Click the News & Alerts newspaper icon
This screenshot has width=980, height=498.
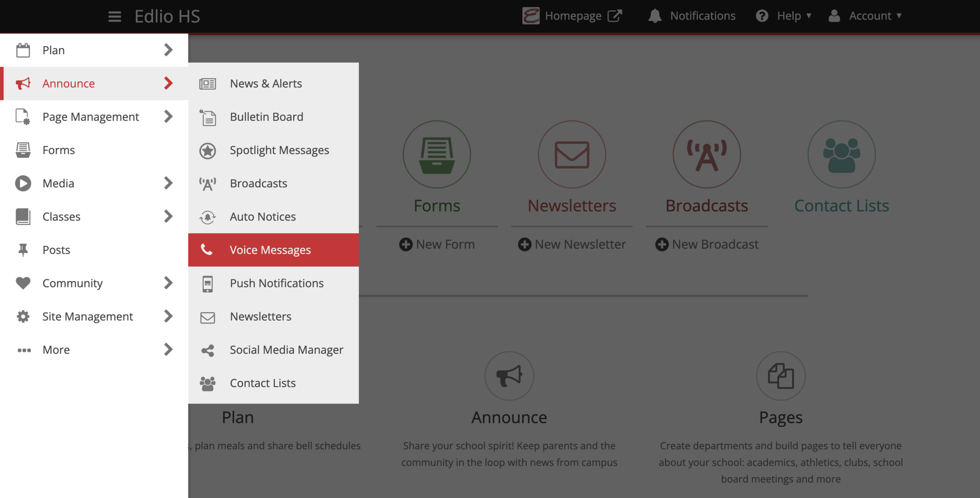[x=208, y=84]
